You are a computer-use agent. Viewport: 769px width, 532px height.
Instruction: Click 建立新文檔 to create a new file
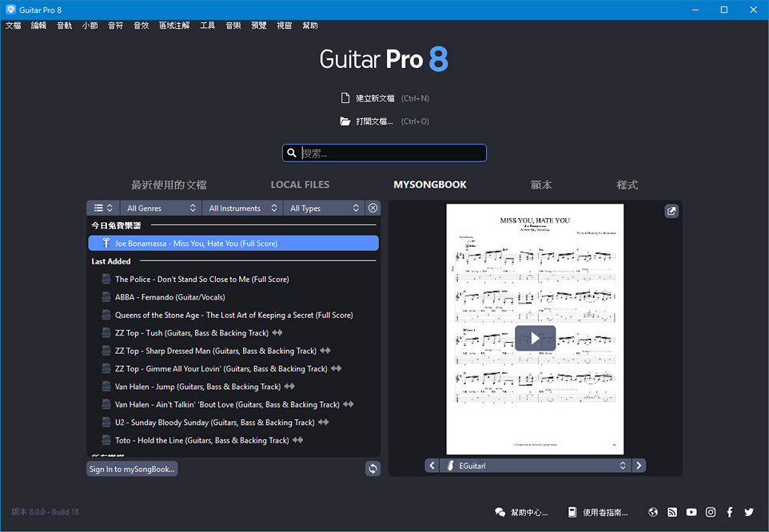click(376, 97)
